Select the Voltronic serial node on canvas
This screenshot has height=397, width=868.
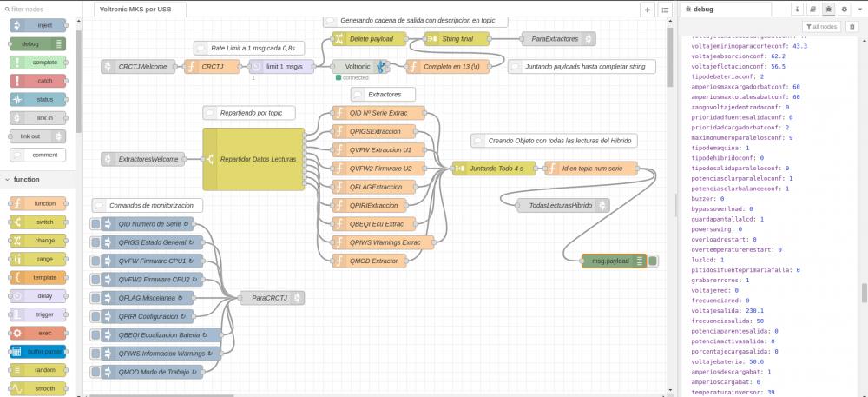tap(360, 66)
